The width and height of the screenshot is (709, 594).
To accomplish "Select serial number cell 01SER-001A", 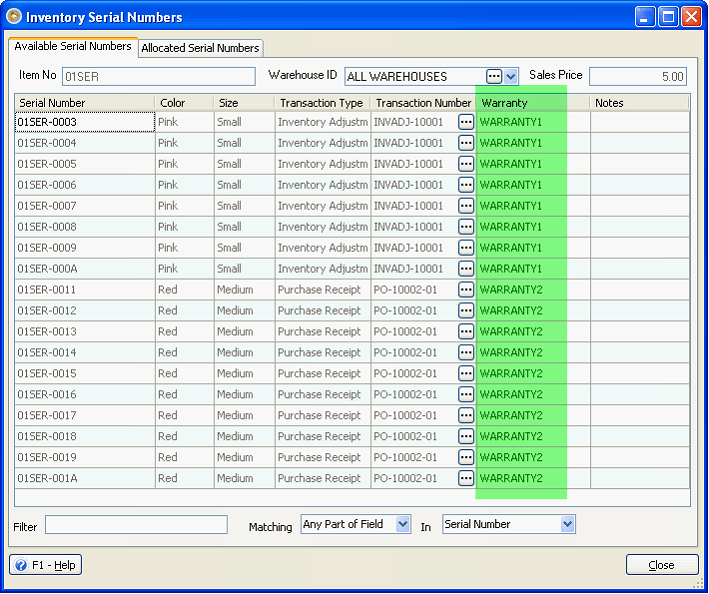I will pos(85,478).
